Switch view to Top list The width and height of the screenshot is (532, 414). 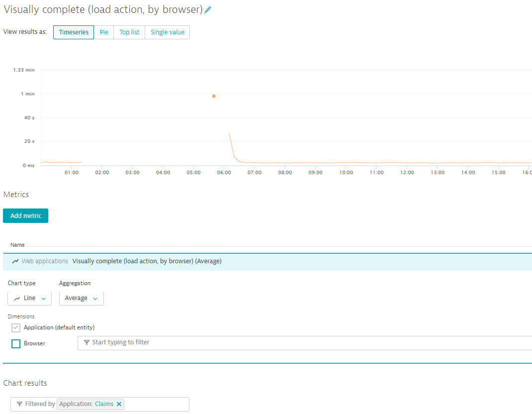(x=129, y=32)
